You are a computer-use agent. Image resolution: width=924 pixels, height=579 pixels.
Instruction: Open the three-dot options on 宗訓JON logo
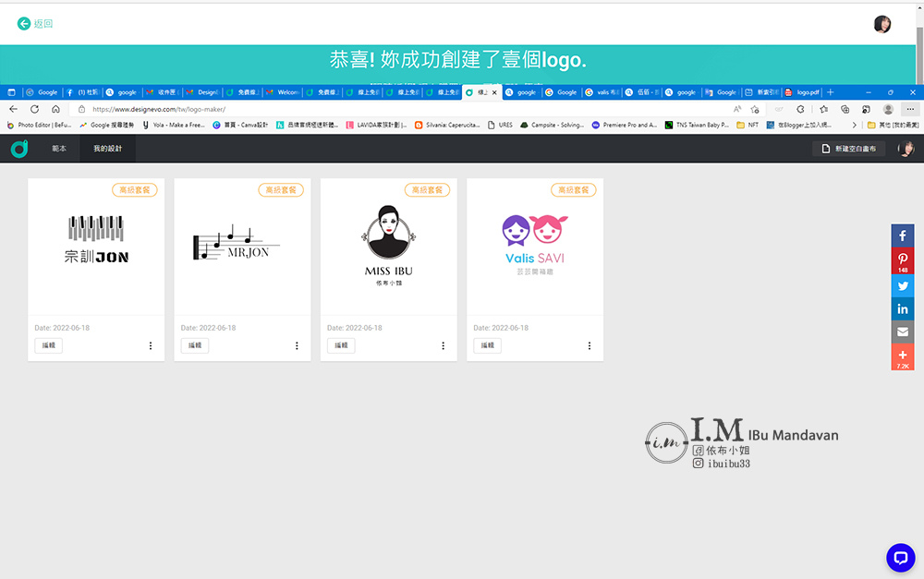[151, 345]
